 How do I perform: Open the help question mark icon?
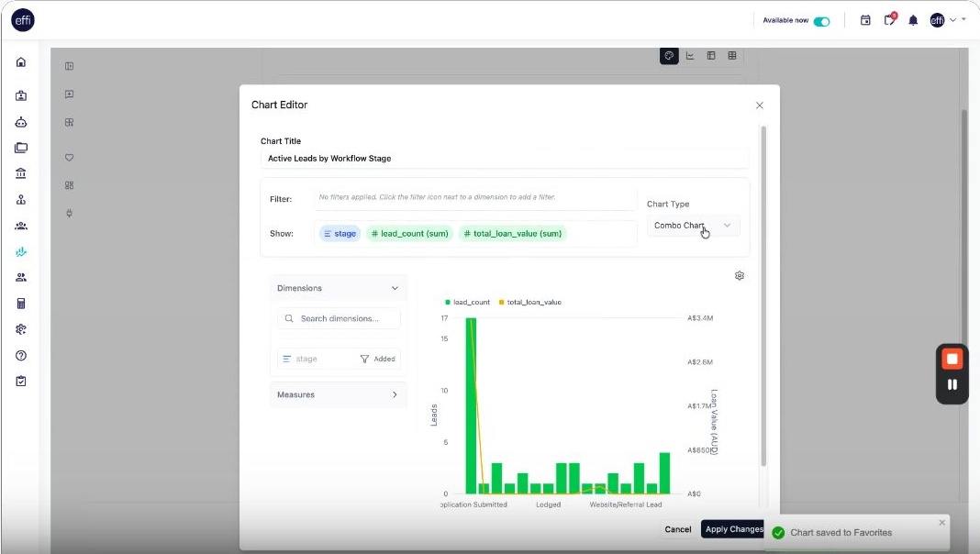click(20, 355)
